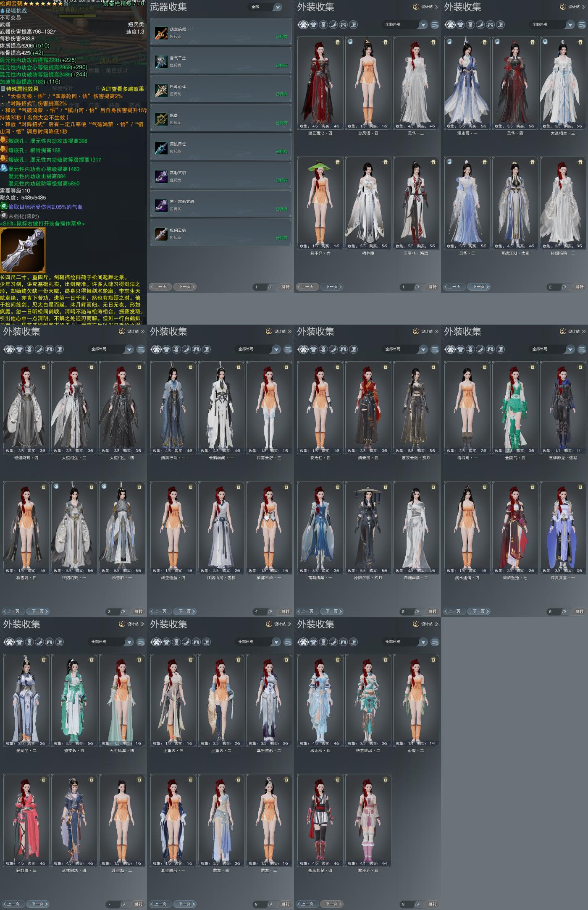Click trash icon on 君不弃·六 outfit card
The height and width of the screenshot is (910, 588).
coord(338,162)
